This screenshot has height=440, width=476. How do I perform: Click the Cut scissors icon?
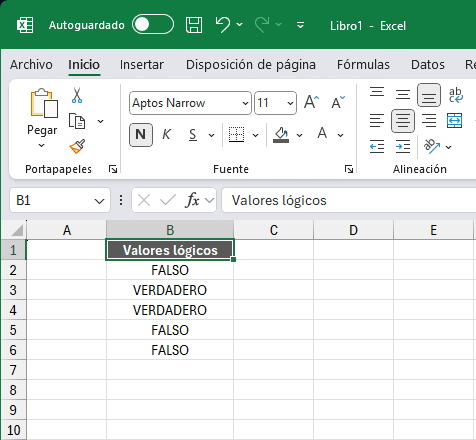77,95
